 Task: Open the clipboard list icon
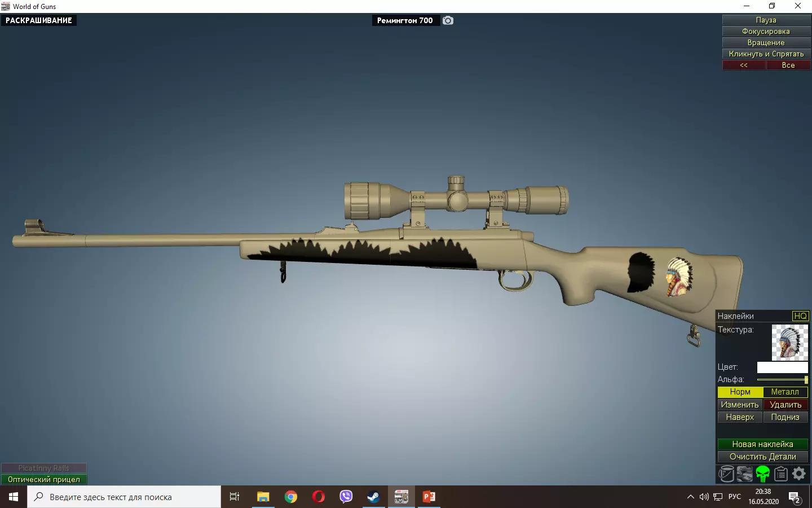(780, 474)
